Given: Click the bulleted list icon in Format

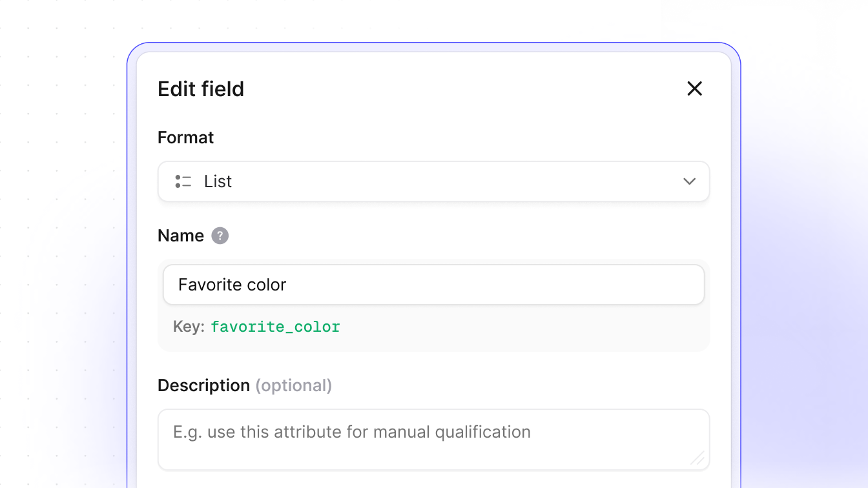Looking at the screenshot, I should point(183,181).
